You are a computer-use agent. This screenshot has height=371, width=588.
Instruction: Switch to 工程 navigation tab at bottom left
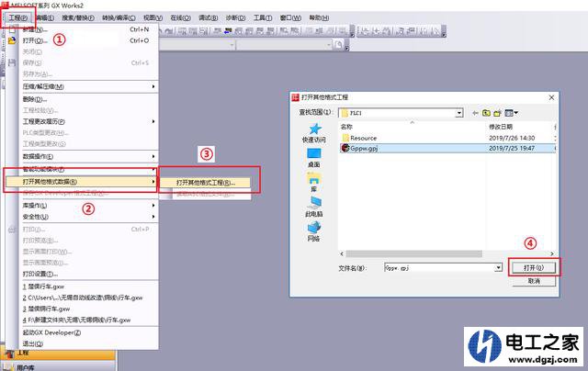pyautogui.click(x=58, y=353)
